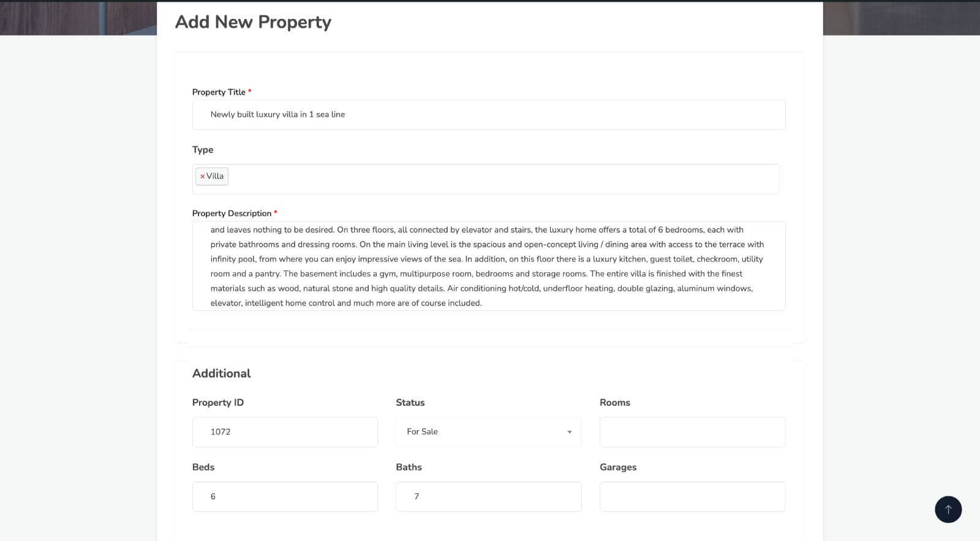980x541 pixels.
Task: Click the Property ID label
Action: [217, 403]
